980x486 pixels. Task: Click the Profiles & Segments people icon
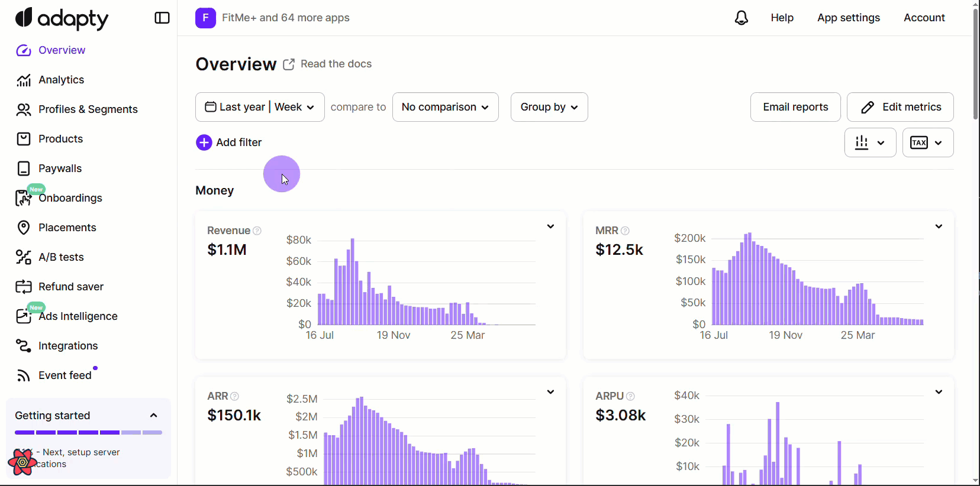tap(24, 109)
